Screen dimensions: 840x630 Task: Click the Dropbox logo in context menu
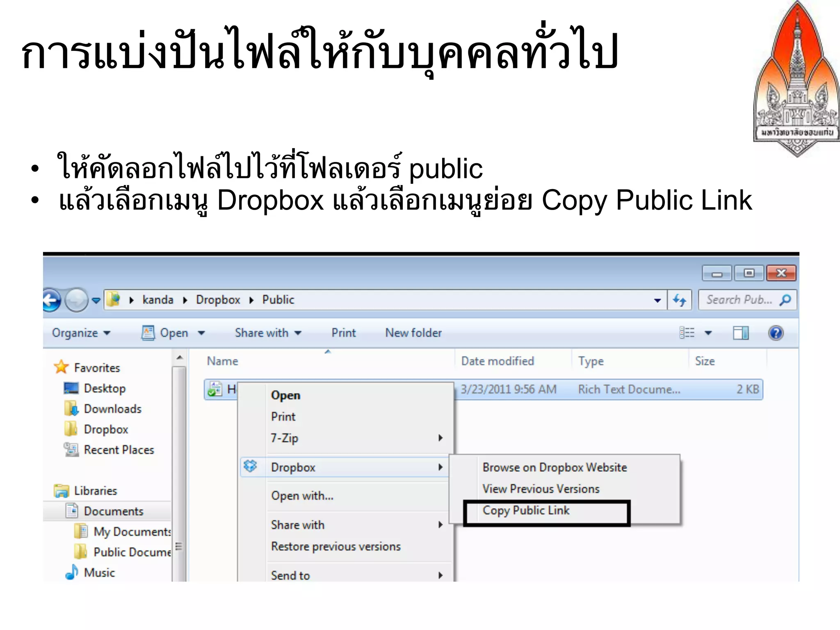coord(250,466)
